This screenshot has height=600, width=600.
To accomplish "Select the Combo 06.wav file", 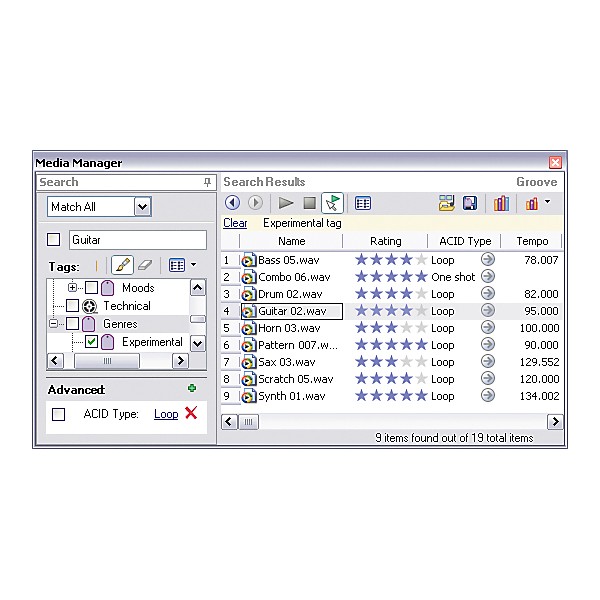I will (294, 277).
